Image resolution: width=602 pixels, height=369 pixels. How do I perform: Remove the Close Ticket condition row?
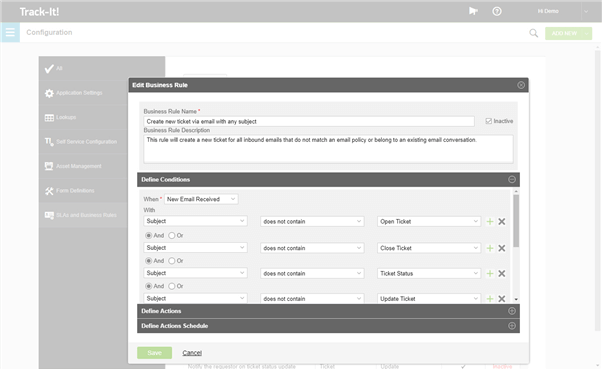502,248
